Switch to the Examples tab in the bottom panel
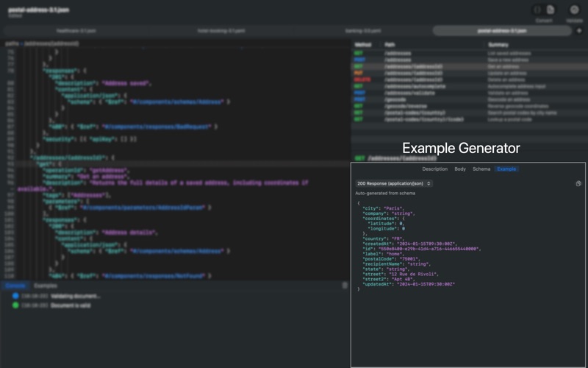588x368 pixels. pyautogui.click(x=46, y=286)
